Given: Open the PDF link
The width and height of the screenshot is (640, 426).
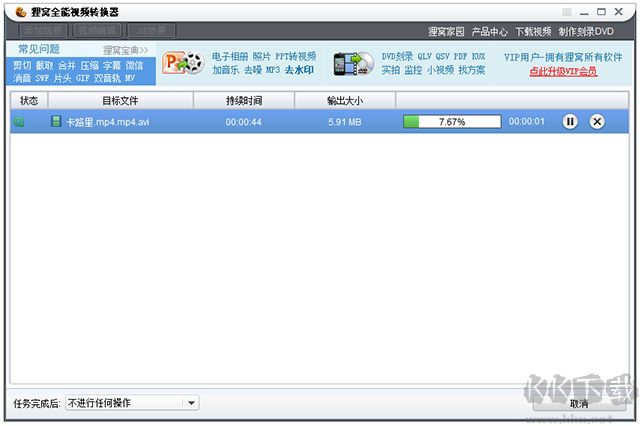Looking at the screenshot, I should tap(460, 57).
